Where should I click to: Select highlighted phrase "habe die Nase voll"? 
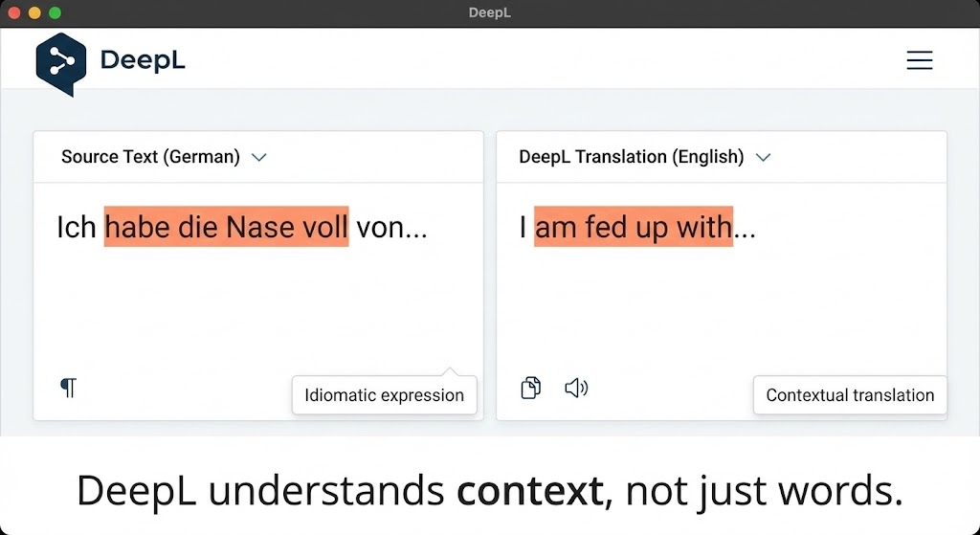[x=227, y=227]
